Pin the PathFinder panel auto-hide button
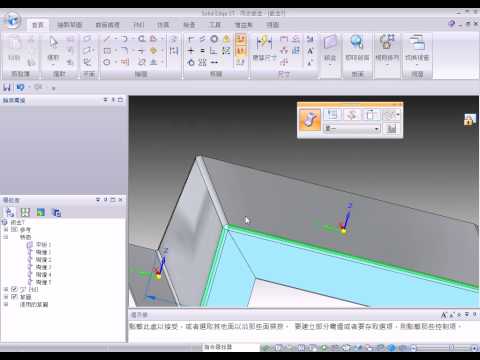Image resolution: width=480 pixels, height=360 pixels. pyautogui.click(x=105, y=200)
